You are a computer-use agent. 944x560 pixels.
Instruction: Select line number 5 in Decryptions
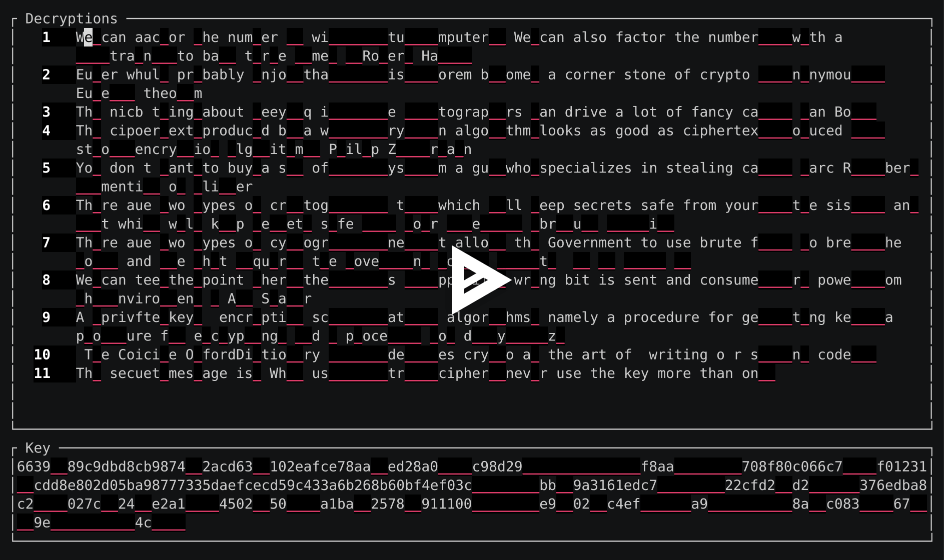pyautogui.click(x=46, y=168)
